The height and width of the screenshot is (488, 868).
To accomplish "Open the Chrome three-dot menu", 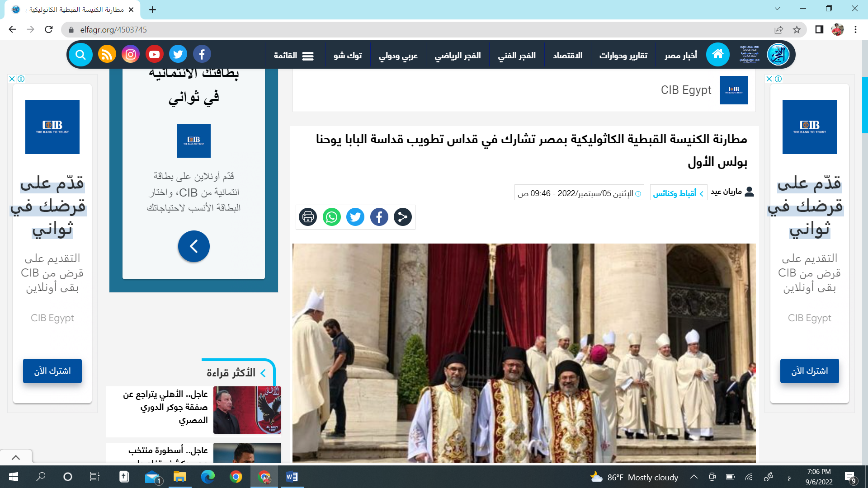I will (855, 29).
